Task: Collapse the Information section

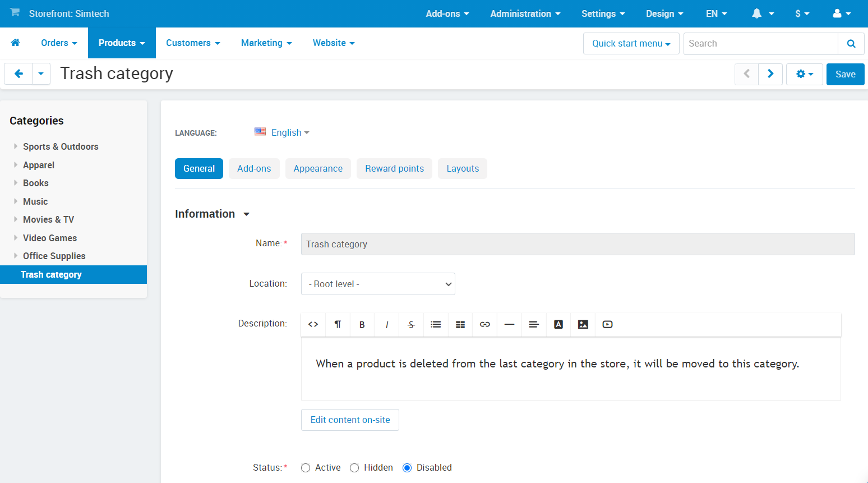Action: (x=213, y=214)
